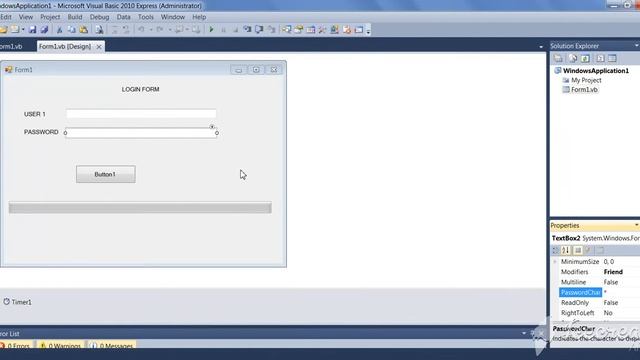The height and width of the screenshot is (360, 640).
Task: Open toolbar options overflow dropdown
Action: [x=368, y=31]
